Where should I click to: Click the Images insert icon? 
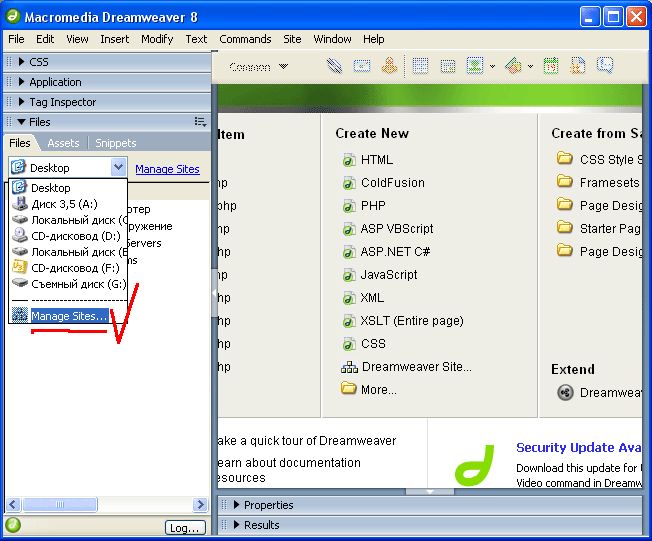[x=474, y=66]
